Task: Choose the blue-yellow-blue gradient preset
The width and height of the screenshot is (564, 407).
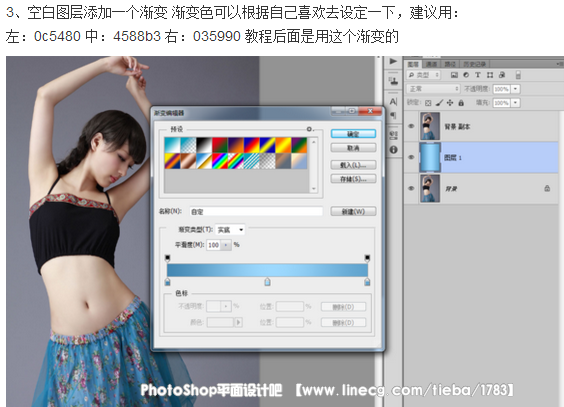Action: (267, 145)
